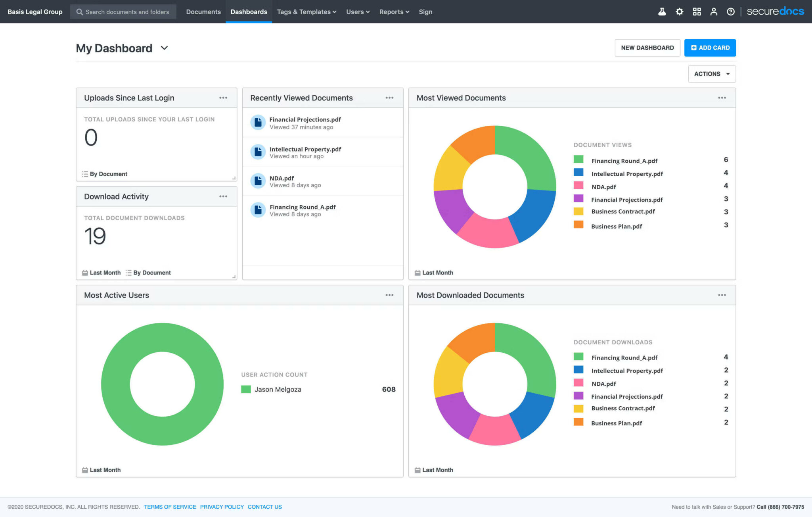Image resolution: width=812 pixels, height=517 pixels.
Task: Open the settings gear icon
Action: click(679, 12)
